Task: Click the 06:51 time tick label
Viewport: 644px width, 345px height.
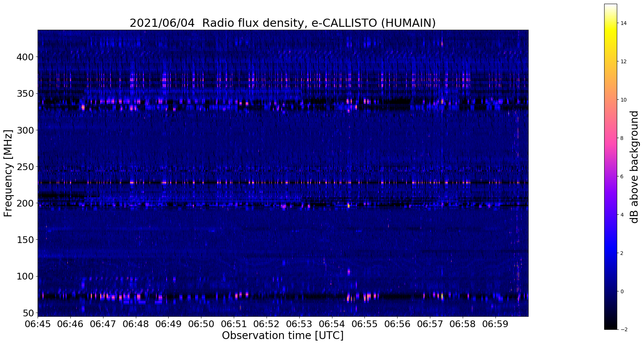Action: click(x=234, y=324)
